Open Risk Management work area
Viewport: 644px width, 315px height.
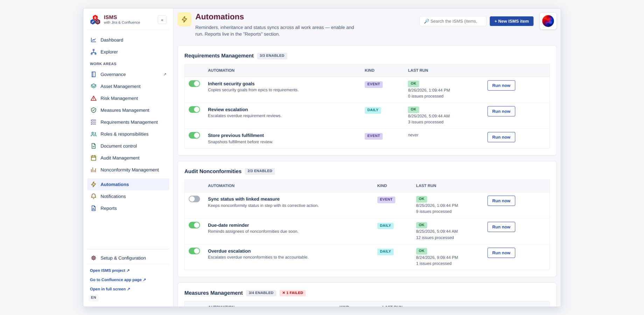click(x=128, y=98)
